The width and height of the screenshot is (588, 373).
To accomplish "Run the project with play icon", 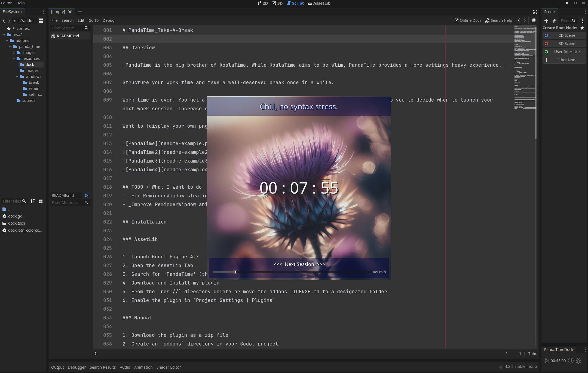I will click(x=567, y=3).
